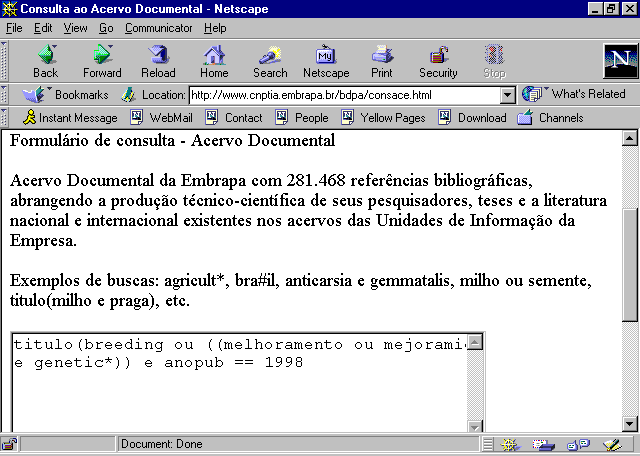Print the page with the Print button
This screenshot has width=640, height=456.
pyautogui.click(x=382, y=62)
